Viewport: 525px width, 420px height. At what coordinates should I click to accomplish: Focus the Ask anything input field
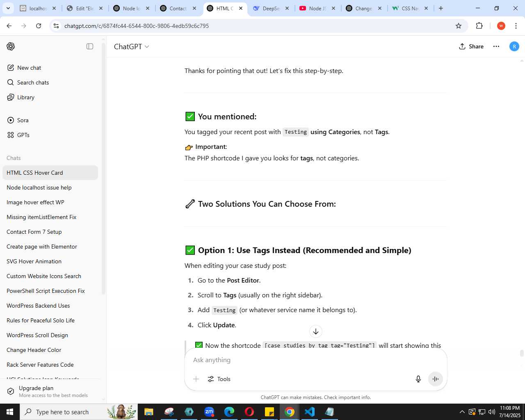click(316, 360)
